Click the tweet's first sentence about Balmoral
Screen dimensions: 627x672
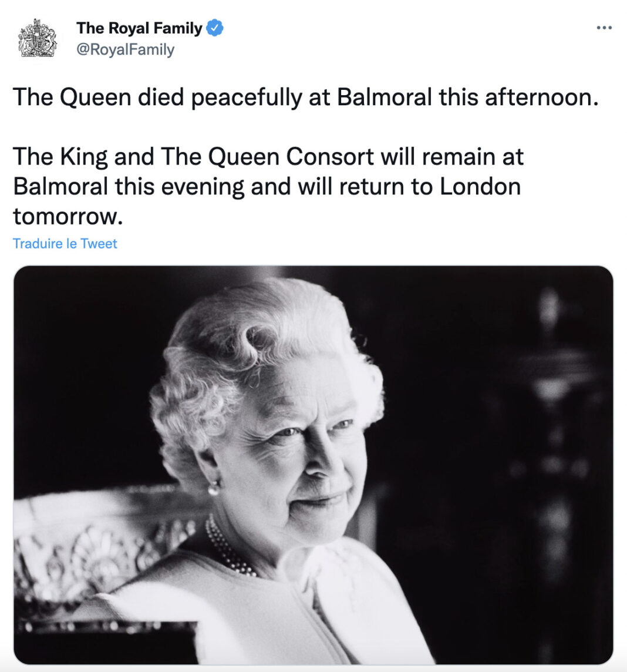pos(306,98)
